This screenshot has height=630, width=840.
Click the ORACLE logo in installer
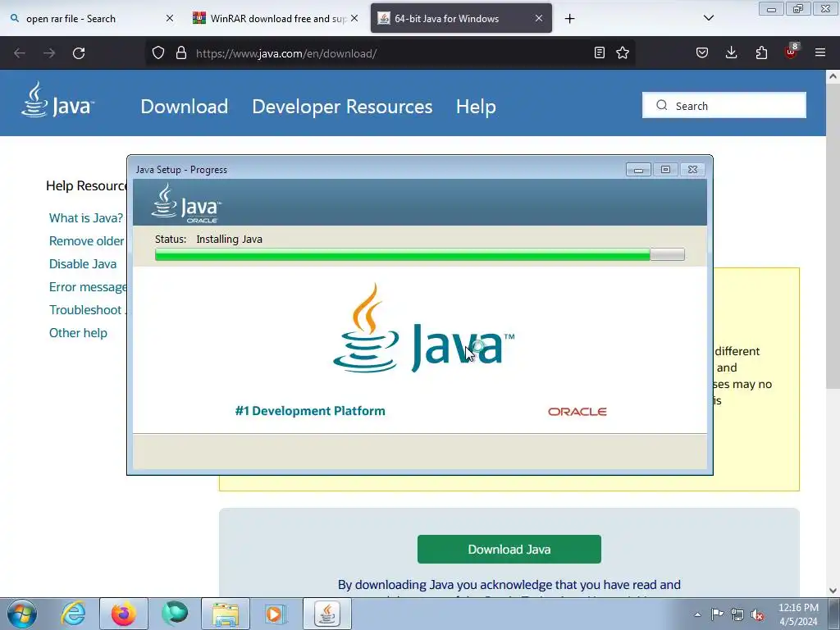click(577, 412)
